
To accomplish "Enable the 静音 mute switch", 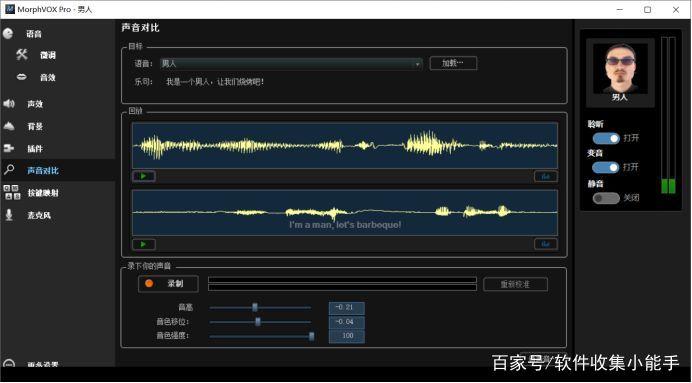I will coord(606,198).
